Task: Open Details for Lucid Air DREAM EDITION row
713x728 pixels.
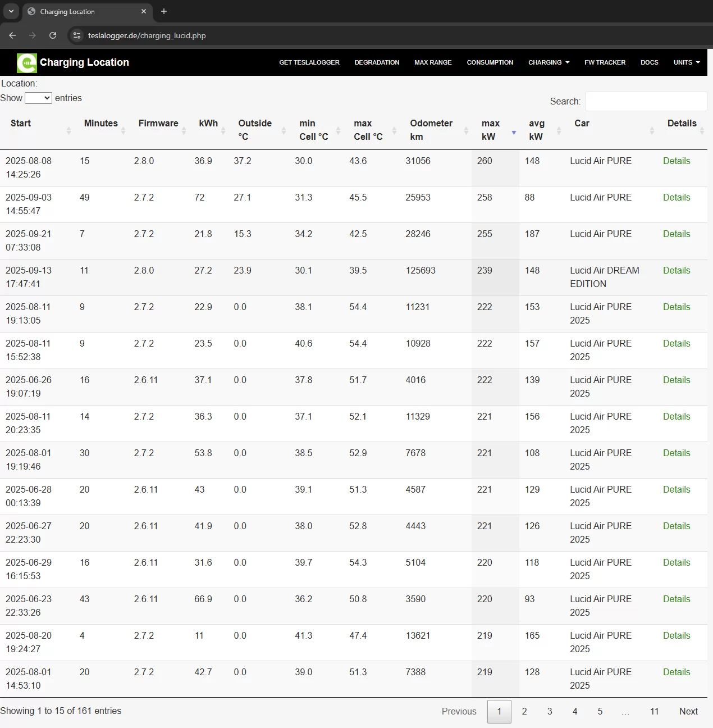Action: click(677, 270)
